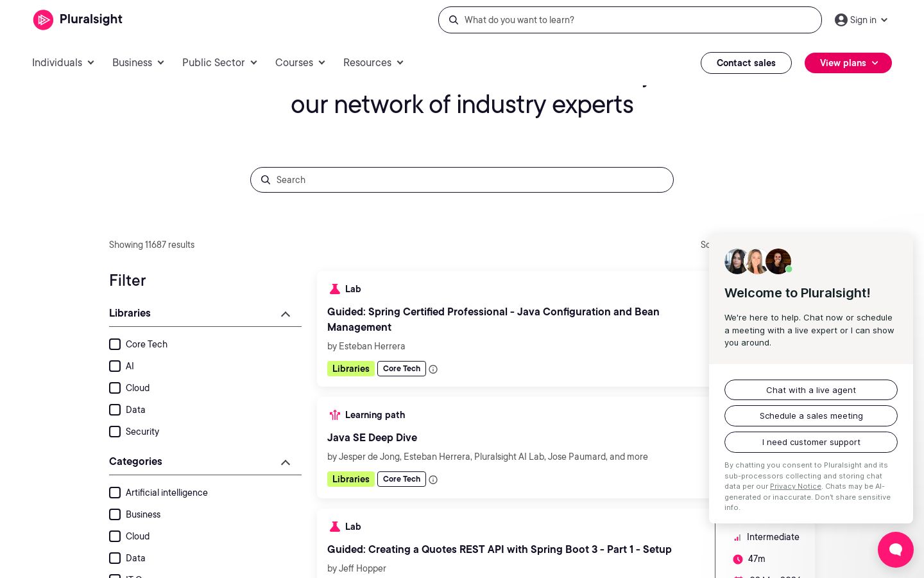Screen dimensions: 924x578
Task: Collapse the Libraries filter section
Action: (286, 314)
